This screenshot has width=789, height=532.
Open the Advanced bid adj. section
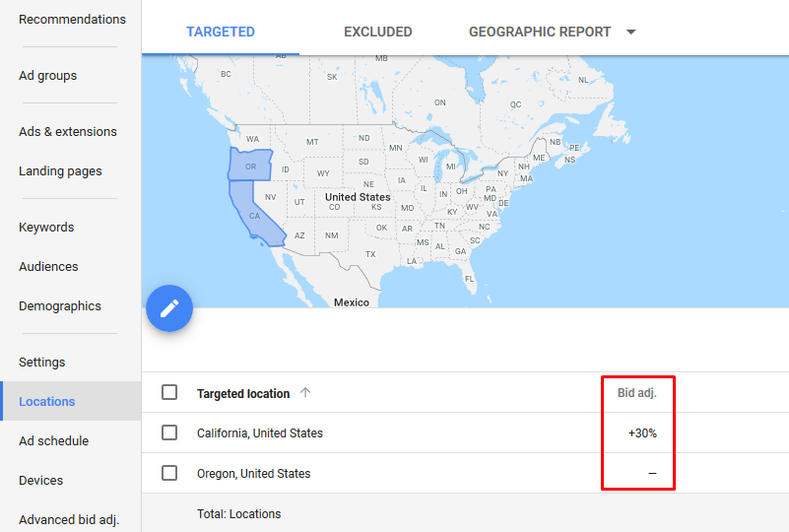point(68,519)
